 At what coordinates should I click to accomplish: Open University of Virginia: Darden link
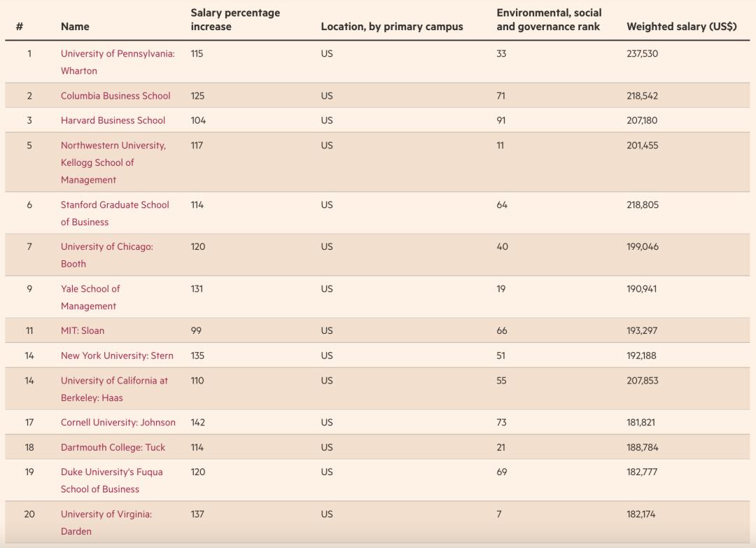click(x=106, y=514)
